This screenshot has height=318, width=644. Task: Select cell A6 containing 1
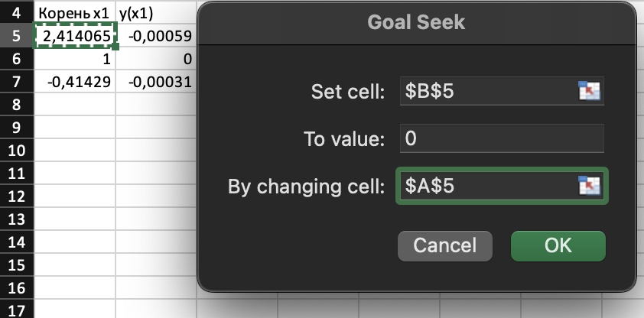[76, 59]
